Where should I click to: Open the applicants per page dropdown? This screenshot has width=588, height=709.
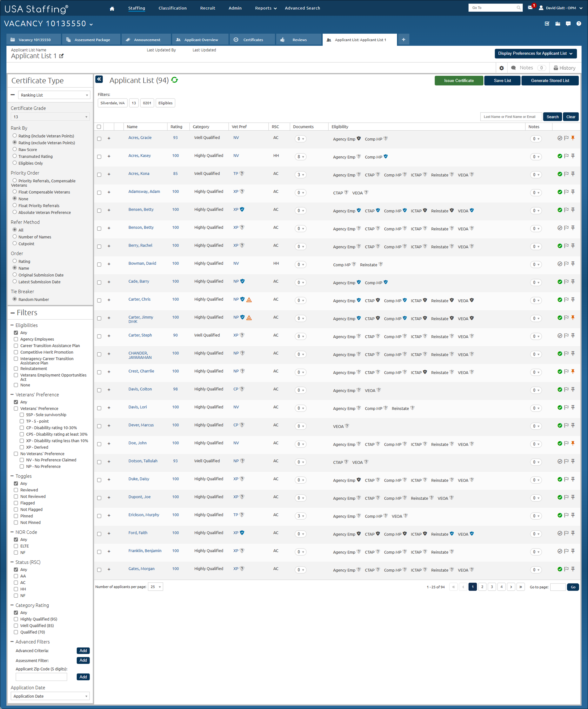(155, 587)
